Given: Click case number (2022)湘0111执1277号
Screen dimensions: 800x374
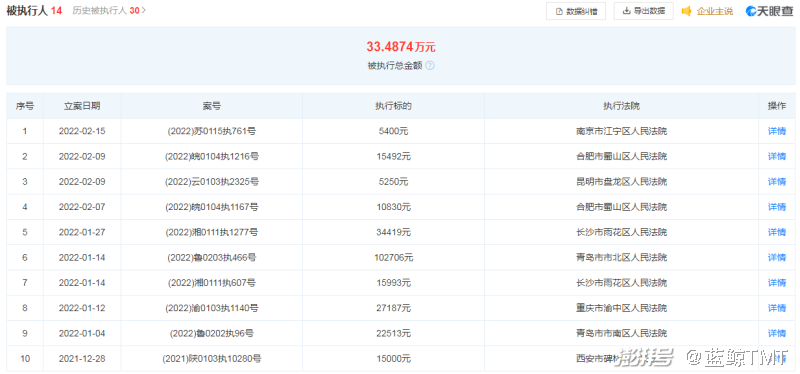Looking at the screenshot, I should click(x=212, y=232).
